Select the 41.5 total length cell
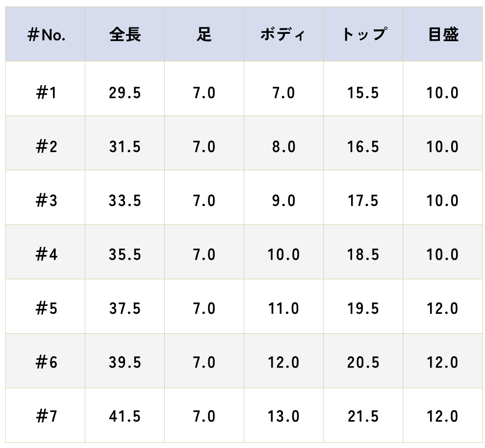 (x=125, y=415)
